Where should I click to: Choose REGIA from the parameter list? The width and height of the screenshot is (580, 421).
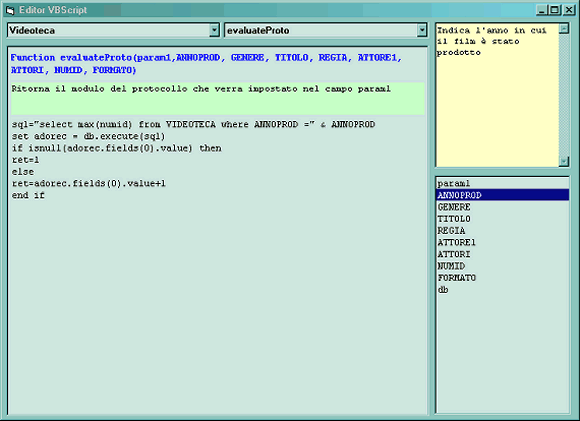pyautogui.click(x=502, y=230)
